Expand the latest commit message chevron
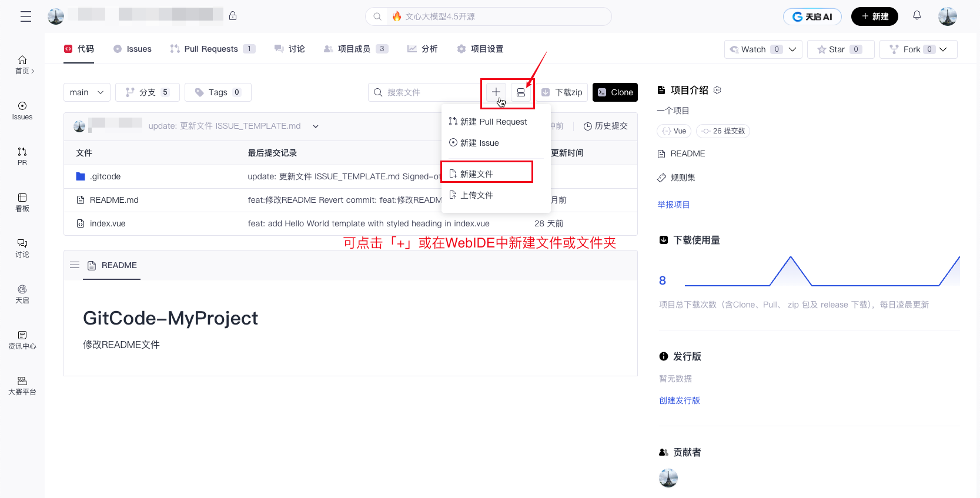 coord(316,126)
